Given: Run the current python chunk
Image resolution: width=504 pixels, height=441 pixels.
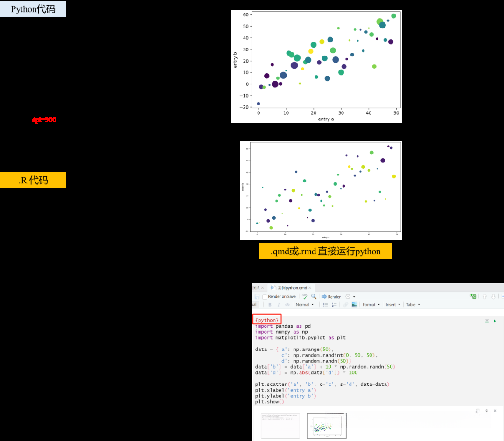Looking at the screenshot, I should coord(495,321).
